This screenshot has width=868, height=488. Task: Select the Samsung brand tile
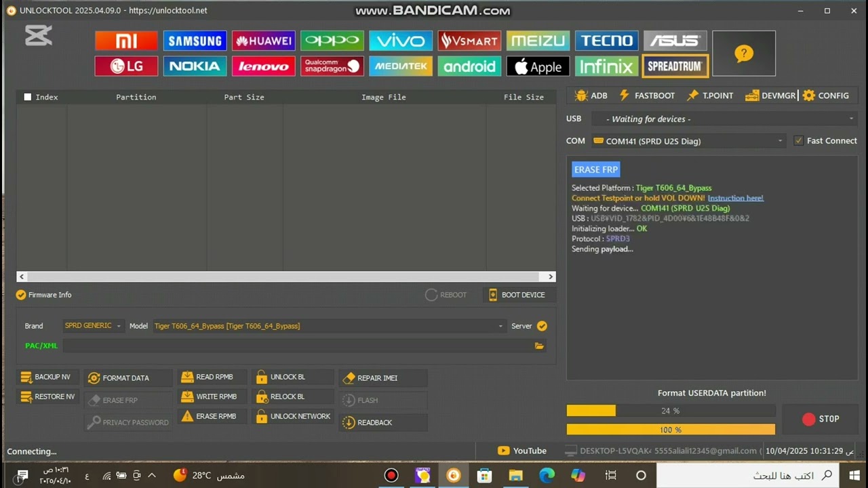(x=195, y=41)
